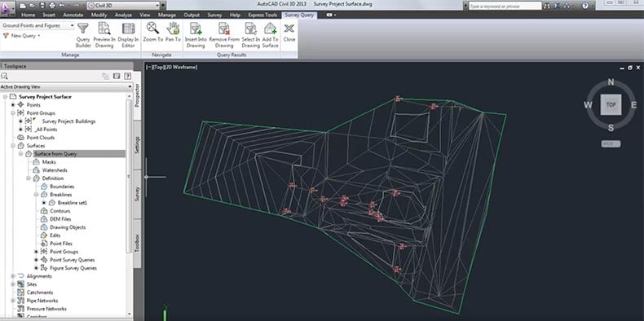Click the New file quick access icon
This screenshot has height=321, width=644.
pyautogui.click(x=23, y=6)
